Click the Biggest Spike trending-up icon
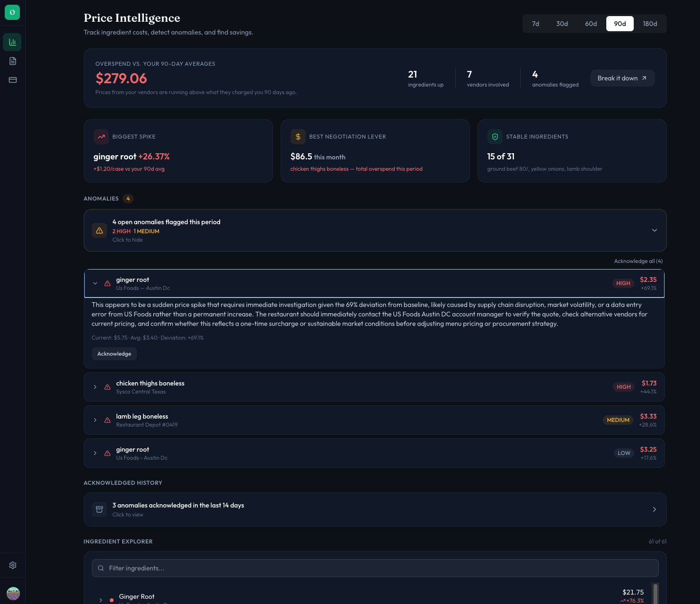This screenshot has width=700, height=604. click(101, 137)
